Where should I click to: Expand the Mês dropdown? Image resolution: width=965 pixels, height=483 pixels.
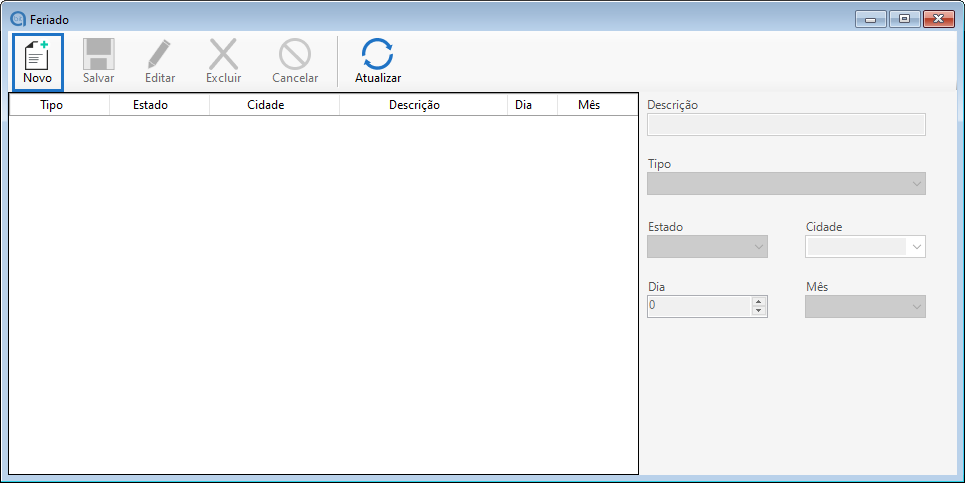click(x=916, y=307)
